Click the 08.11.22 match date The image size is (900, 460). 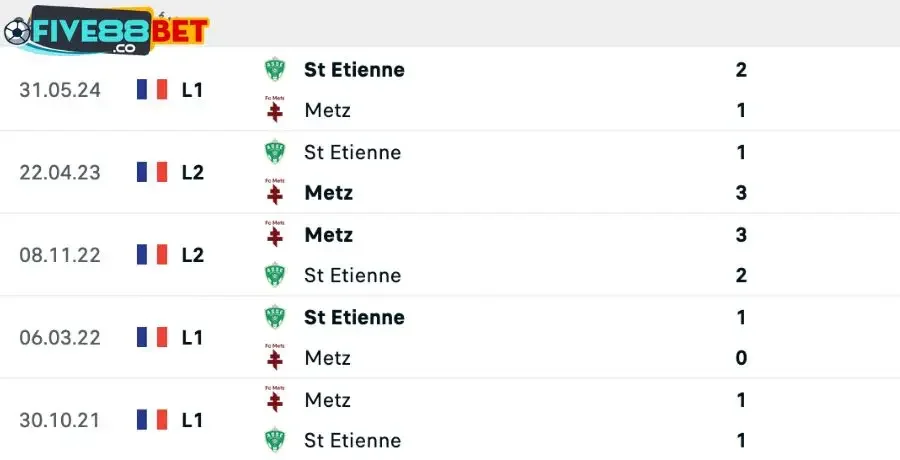point(60,255)
